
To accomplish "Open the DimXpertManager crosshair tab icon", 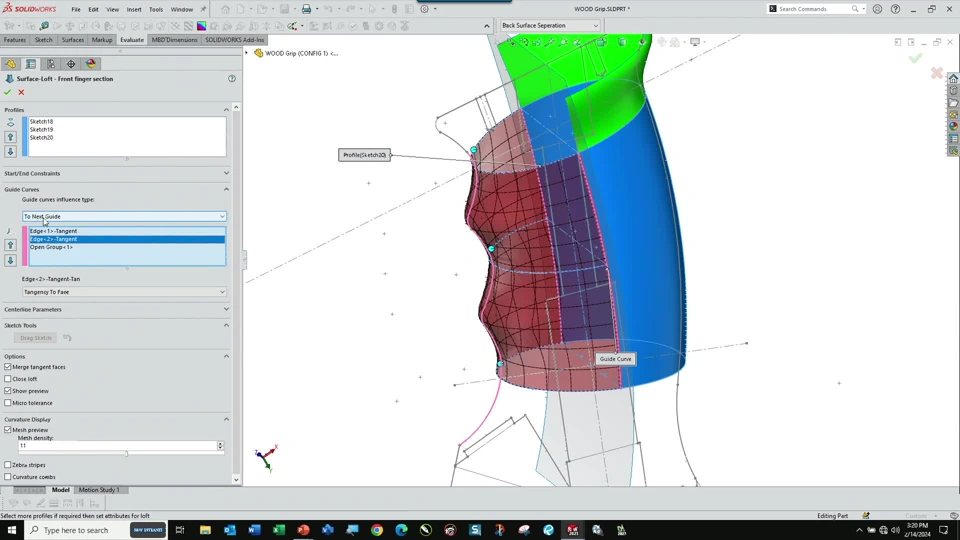I will 71,64.
